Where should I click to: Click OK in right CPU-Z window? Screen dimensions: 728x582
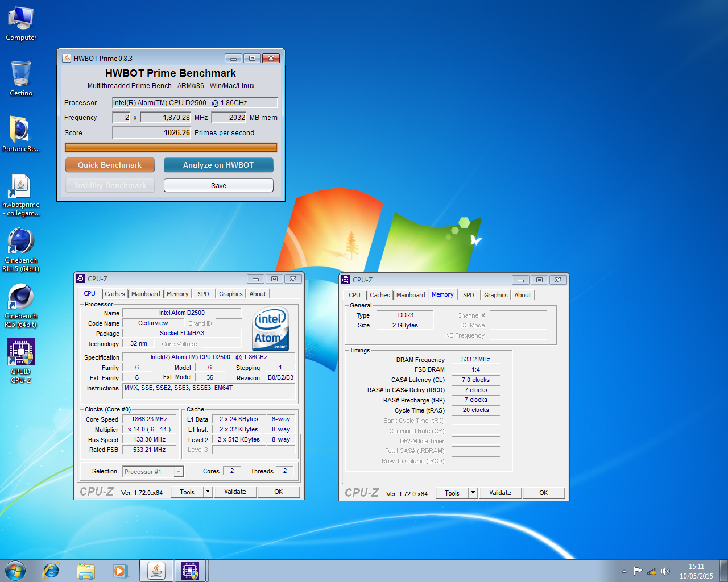543,493
